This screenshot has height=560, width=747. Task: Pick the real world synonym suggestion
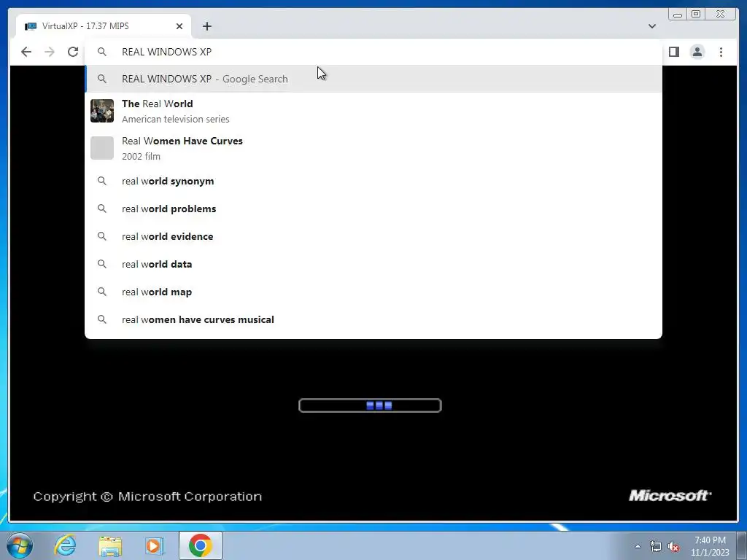373,181
